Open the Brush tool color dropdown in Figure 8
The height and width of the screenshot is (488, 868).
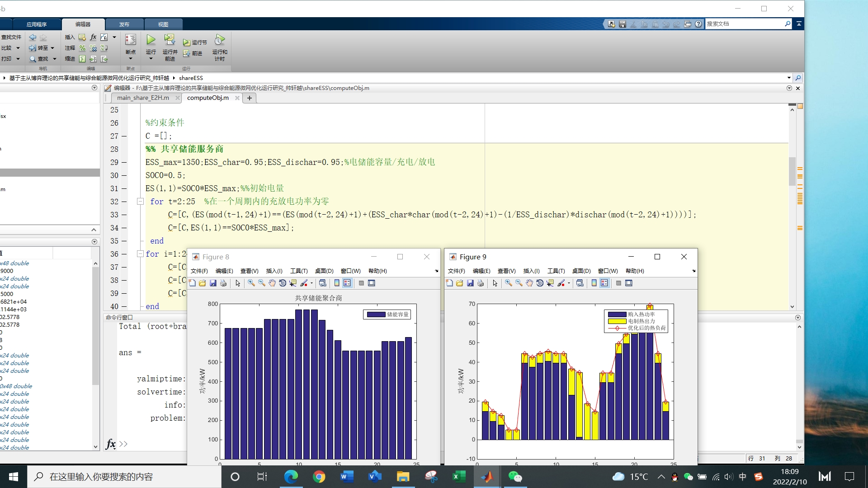pyautogui.click(x=311, y=284)
